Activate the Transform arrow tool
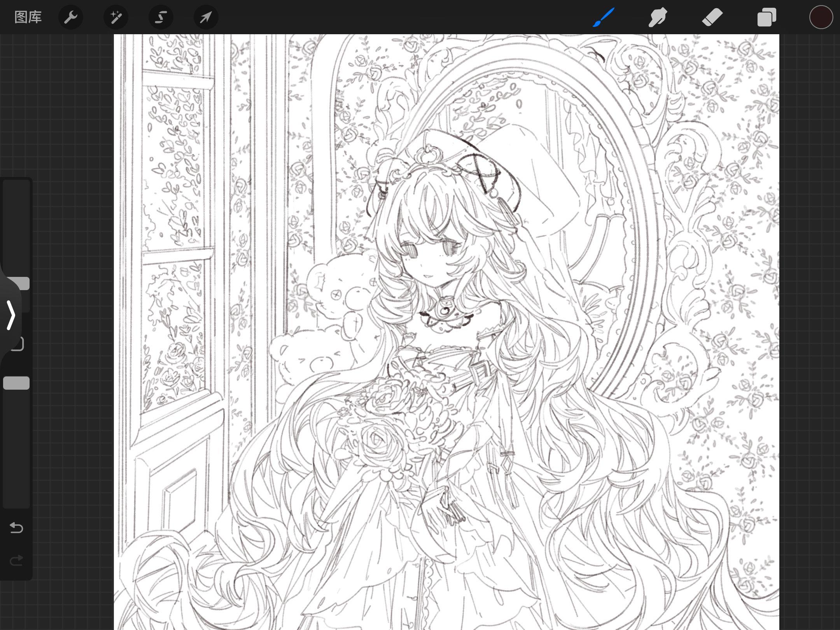 point(206,17)
